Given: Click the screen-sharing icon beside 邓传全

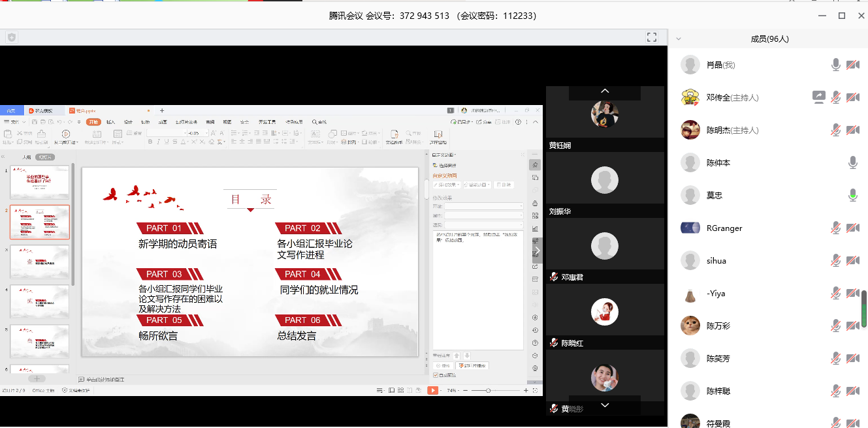Looking at the screenshot, I should 818,97.
